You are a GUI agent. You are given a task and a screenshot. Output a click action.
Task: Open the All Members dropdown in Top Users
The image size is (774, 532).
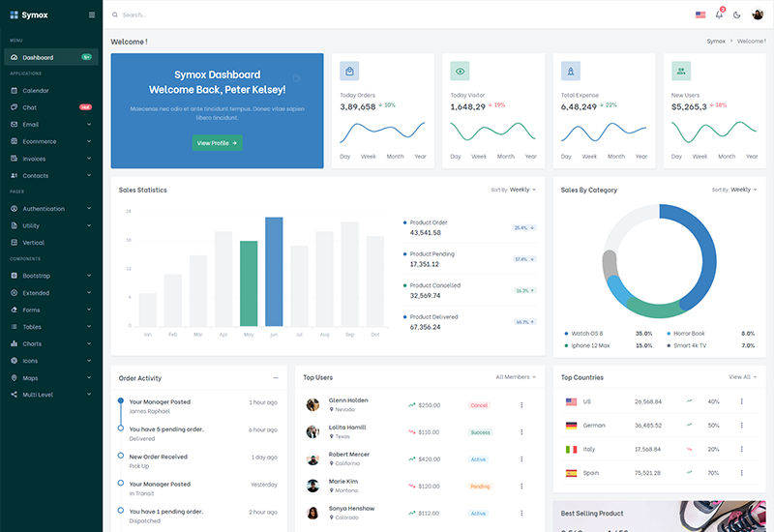point(516,377)
